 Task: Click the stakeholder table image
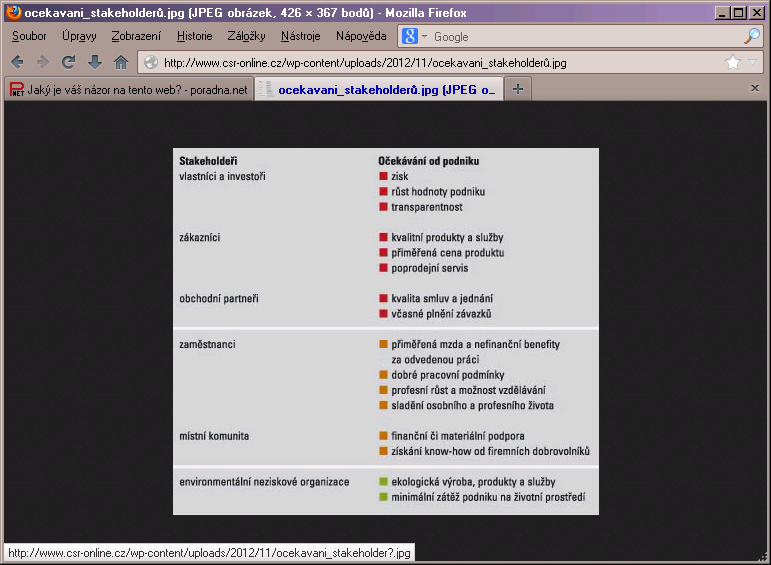click(x=386, y=331)
